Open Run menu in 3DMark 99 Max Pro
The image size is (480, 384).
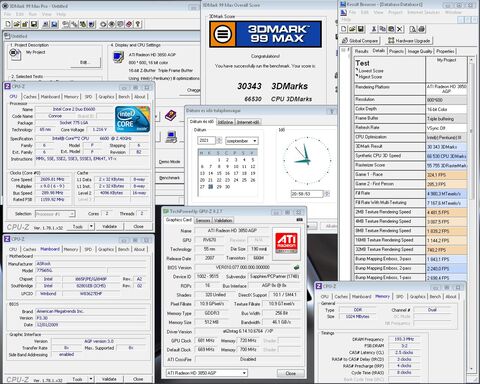coord(33,14)
